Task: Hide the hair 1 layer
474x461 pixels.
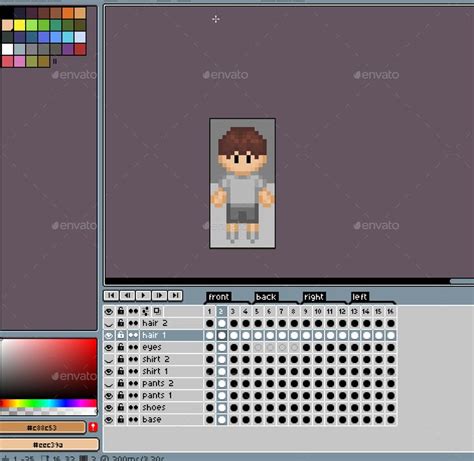Action: 109,335
